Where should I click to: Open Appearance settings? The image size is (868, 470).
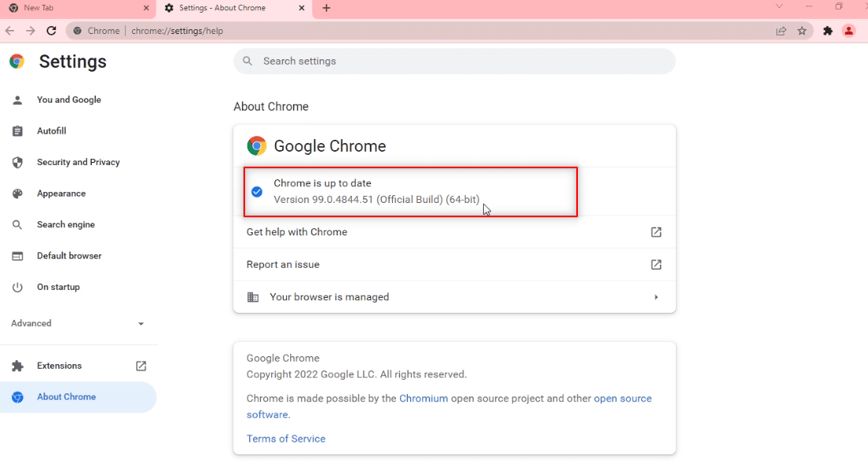click(62, 194)
